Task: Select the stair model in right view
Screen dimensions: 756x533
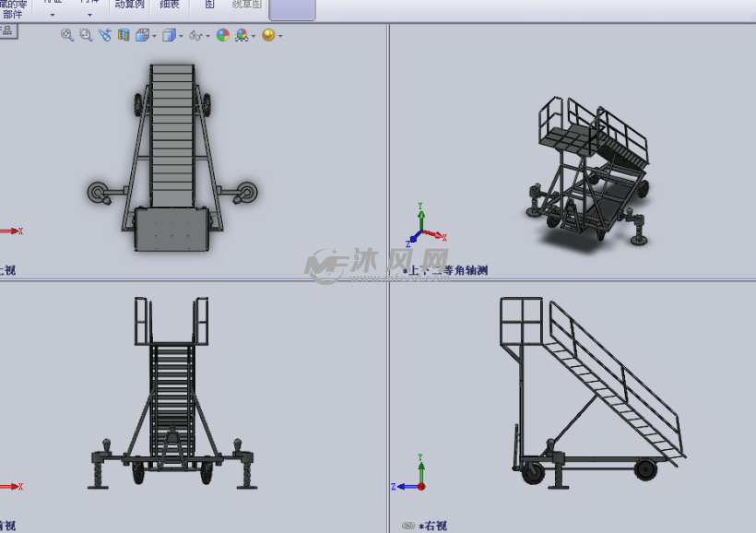Action: [592, 393]
